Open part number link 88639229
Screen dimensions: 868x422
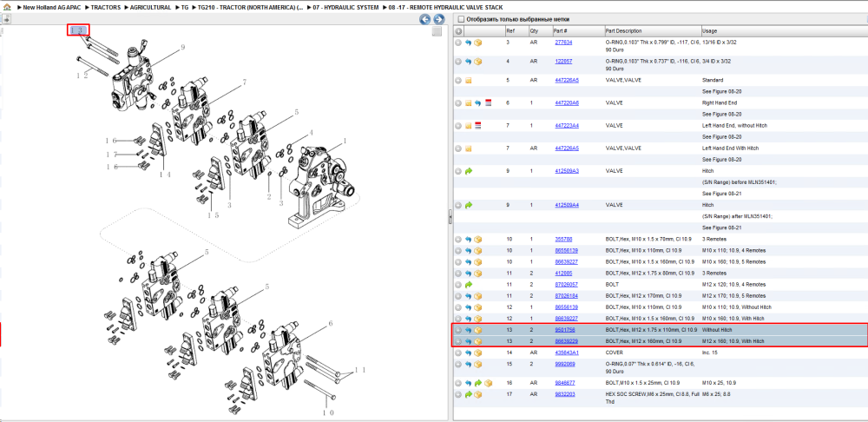pyautogui.click(x=566, y=341)
